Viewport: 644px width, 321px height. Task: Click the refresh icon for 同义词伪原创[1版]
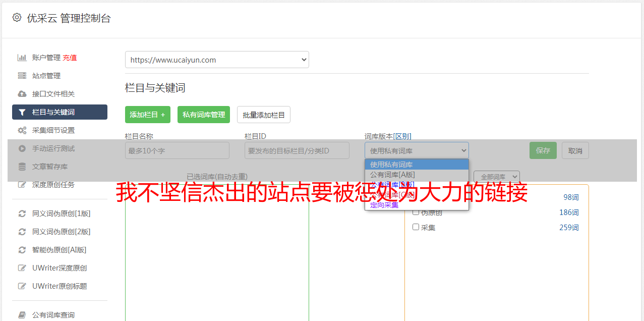click(x=22, y=213)
